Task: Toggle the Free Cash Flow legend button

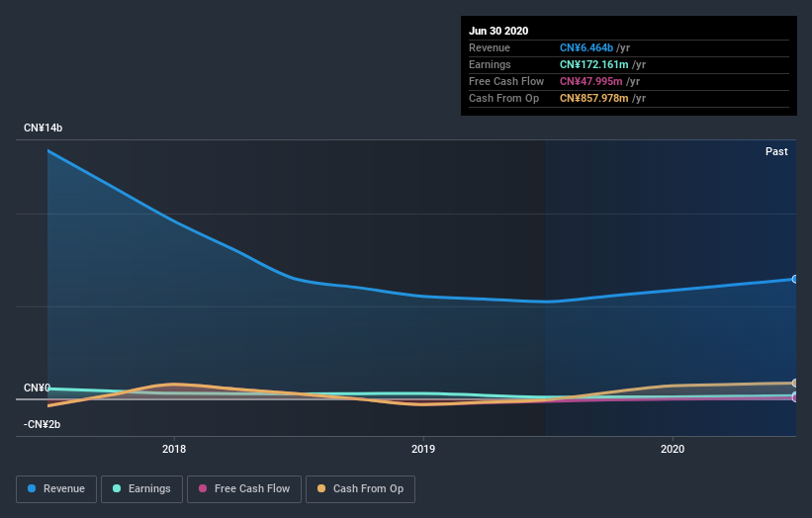Action: [x=244, y=489]
